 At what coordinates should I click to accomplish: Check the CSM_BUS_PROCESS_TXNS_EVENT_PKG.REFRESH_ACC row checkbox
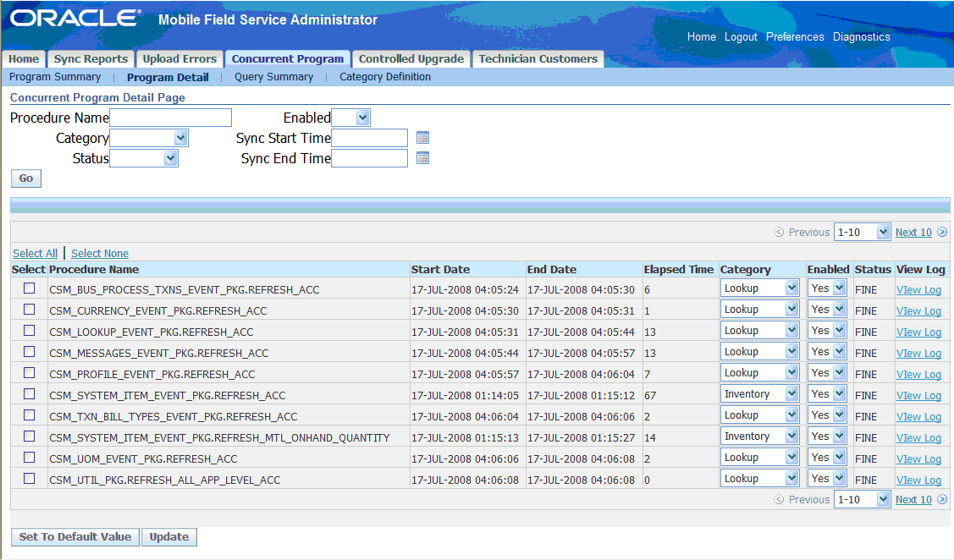[29, 288]
